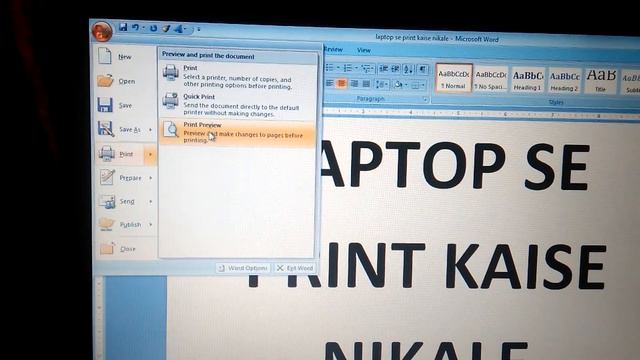This screenshot has height=360, width=640.
Task: Click the Numbering list icon
Action: (x=349, y=68)
